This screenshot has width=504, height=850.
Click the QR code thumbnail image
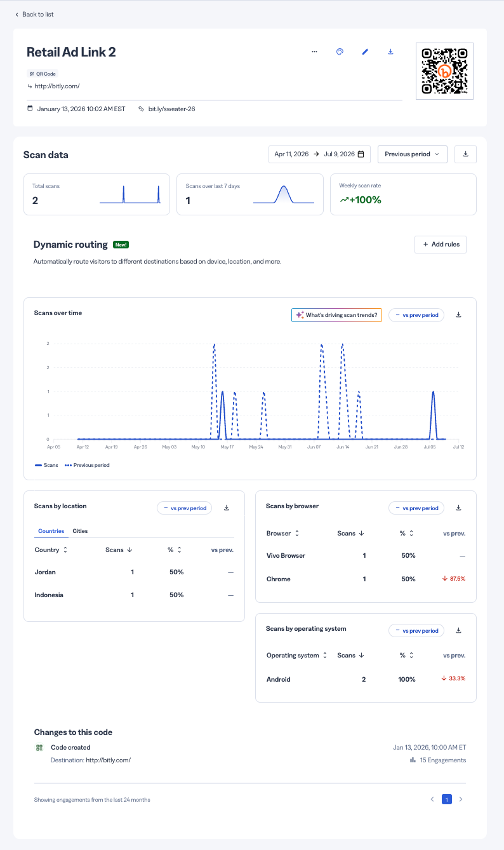click(444, 71)
